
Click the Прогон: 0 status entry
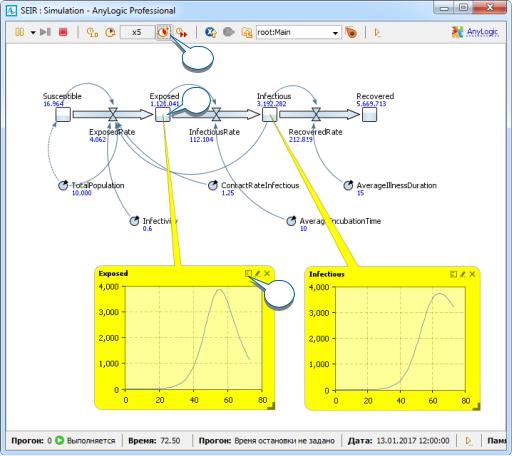31,440
